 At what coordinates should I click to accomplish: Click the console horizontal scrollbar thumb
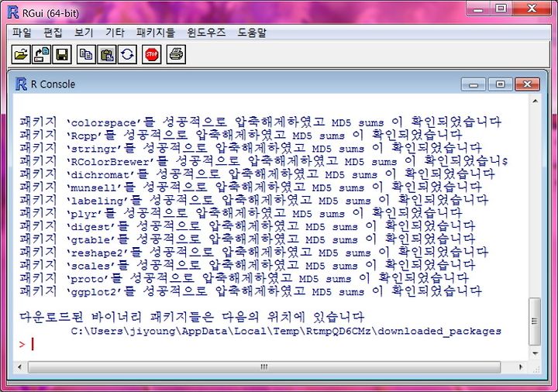[264, 366]
